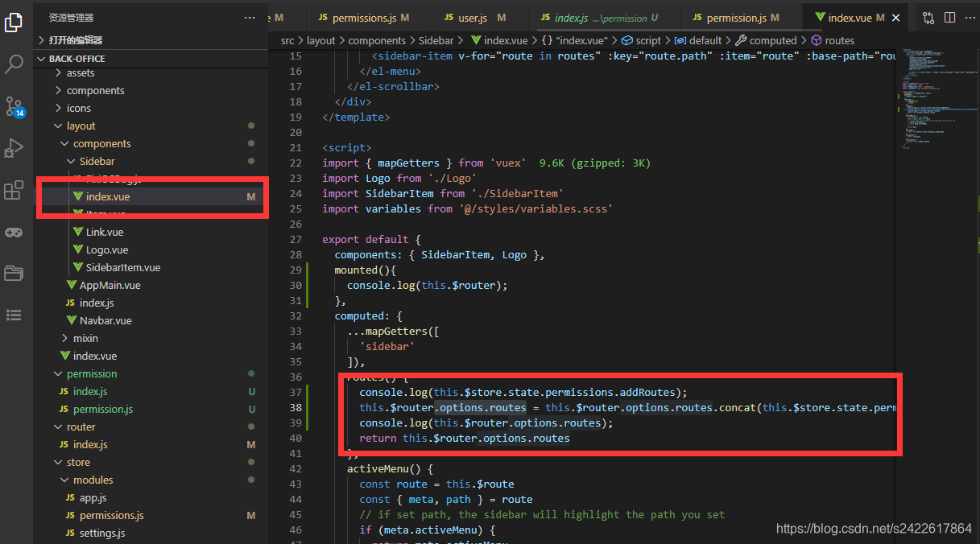Click the import Logo from './Logo' line

point(399,178)
